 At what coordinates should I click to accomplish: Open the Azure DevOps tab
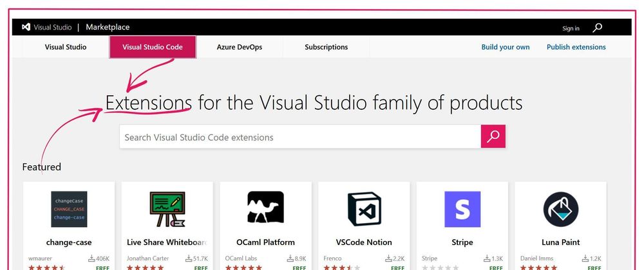pos(240,47)
